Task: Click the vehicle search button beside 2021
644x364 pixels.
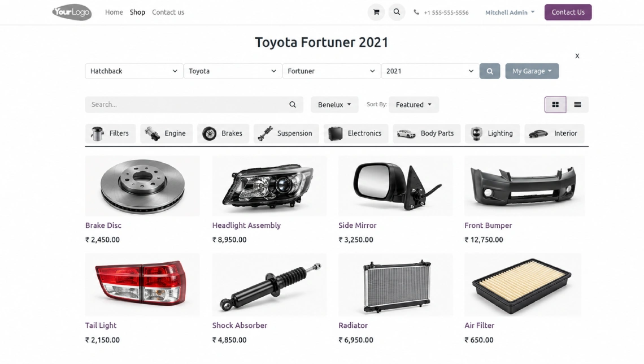Action: pyautogui.click(x=490, y=71)
